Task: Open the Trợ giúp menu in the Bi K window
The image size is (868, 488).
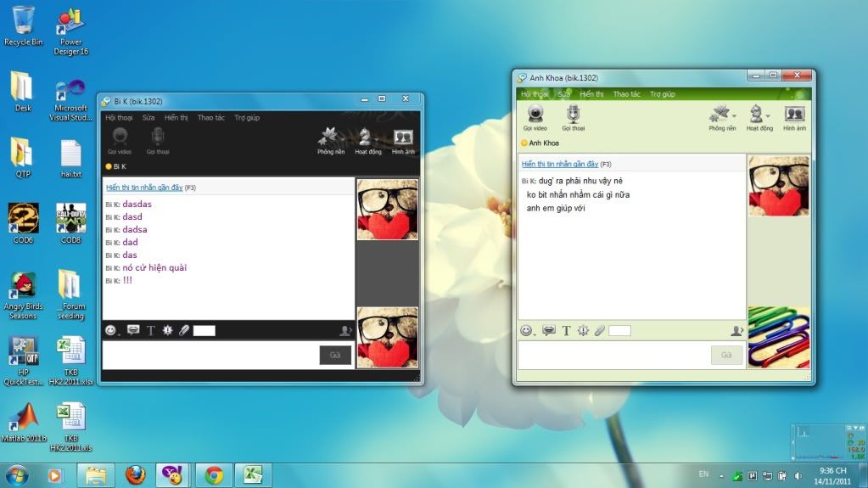Action: coord(247,117)
